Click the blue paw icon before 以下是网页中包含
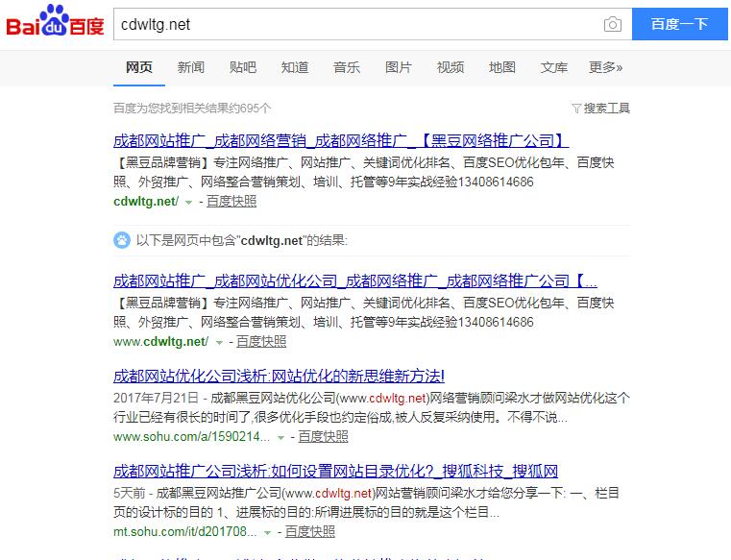731x560 pixels. [x=122, y=240]
